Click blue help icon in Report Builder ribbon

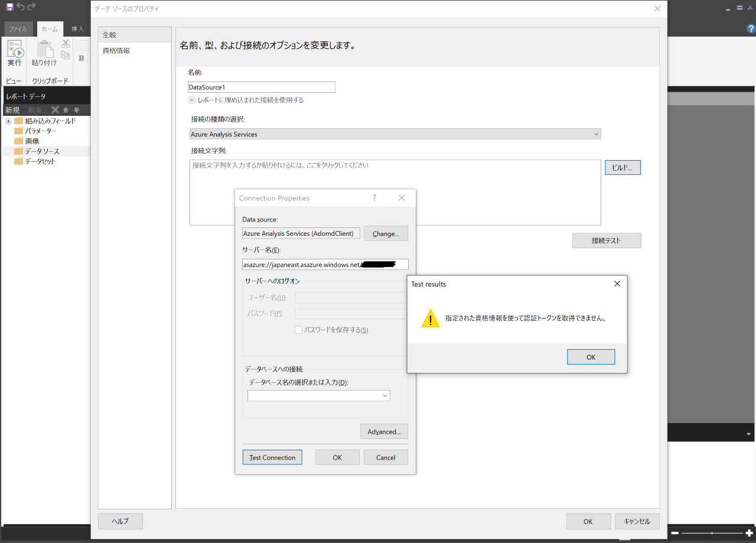751,28
